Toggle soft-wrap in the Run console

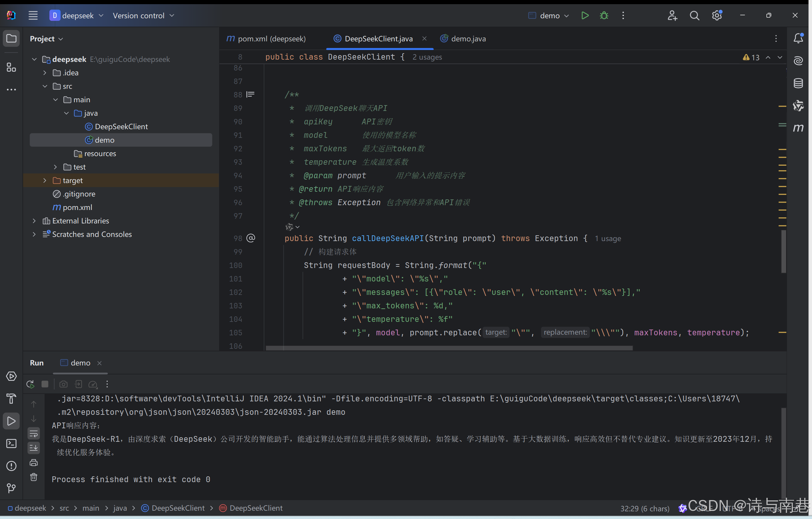tap(34, 433)
